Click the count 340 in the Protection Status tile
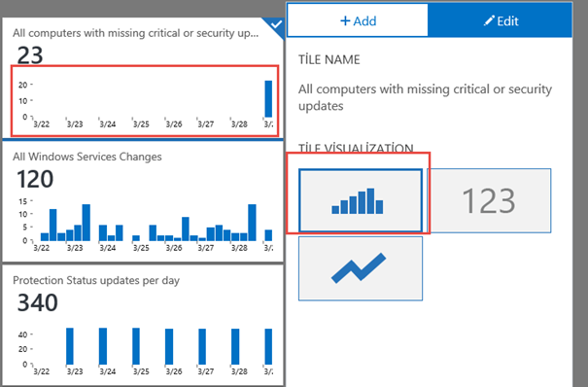Screen dimensions: 588x387 coord(38,302)
